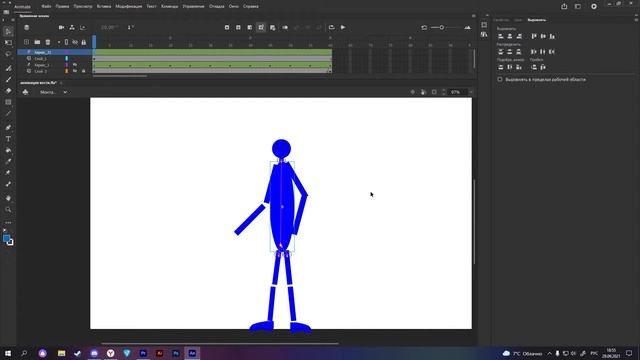
Task: Select the Free Transform tool
Action: point(8,42)
